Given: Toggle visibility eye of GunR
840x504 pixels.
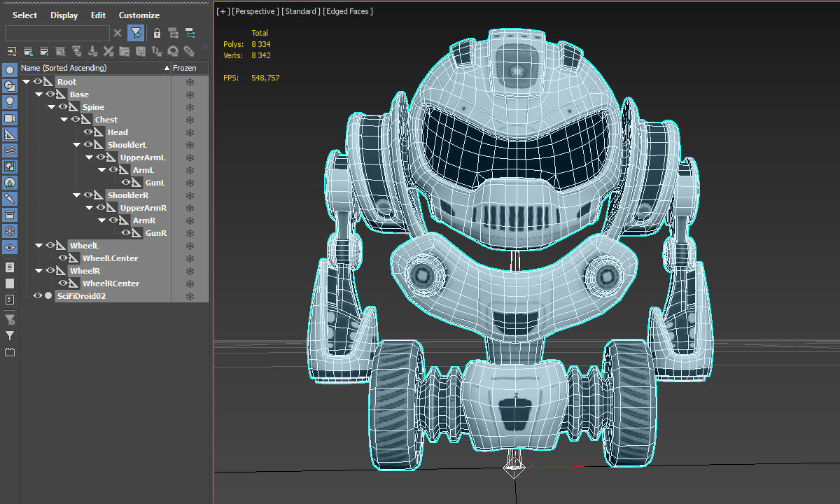Looking at the screenshot, I should [126, 233].
